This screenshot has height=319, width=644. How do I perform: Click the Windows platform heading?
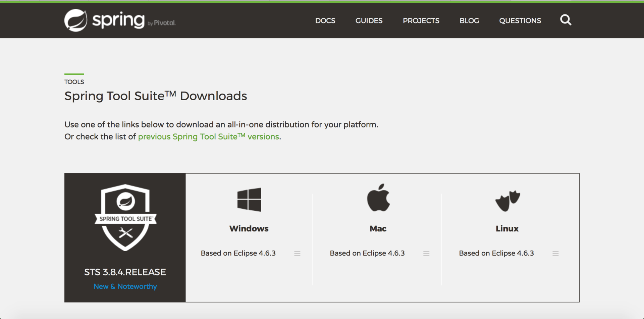[249, 229]
